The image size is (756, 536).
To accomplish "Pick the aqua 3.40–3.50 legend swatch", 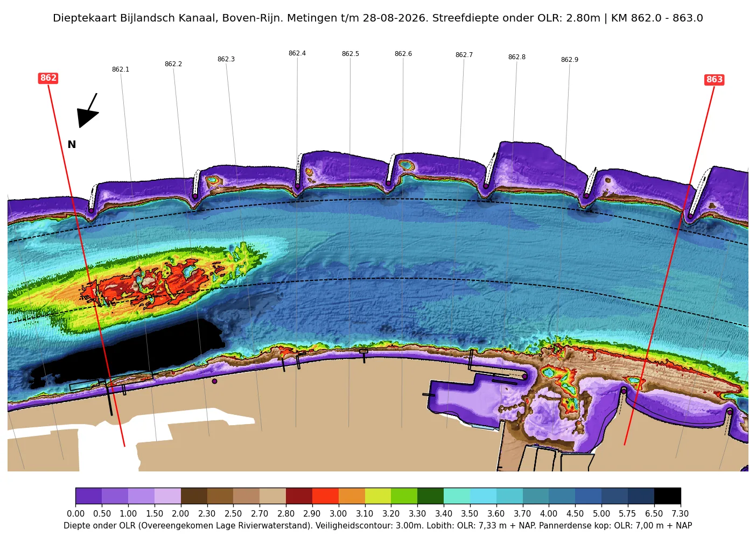I will pyautogui.click(x=457, y=496).
